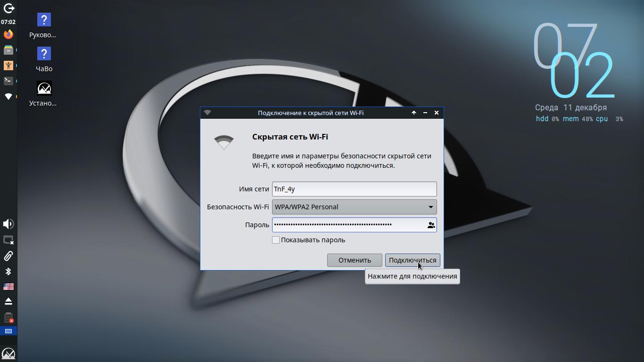The width and height of the screenshot is (644, 362).
Task: Open the Устано... installer desktop icon
Action: click(43, 94)
